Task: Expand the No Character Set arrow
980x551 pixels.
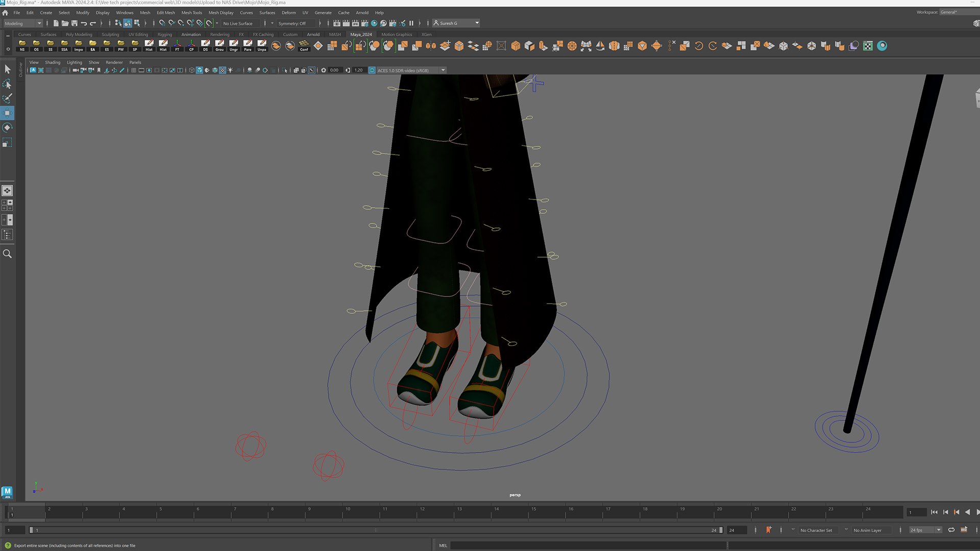Action: [793, 530]
